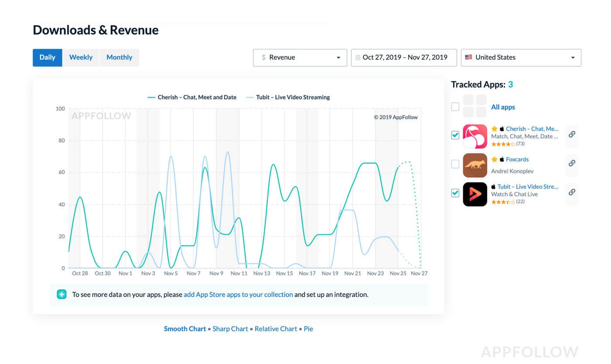
Task: Switch to the Monthly tab
Action: click(x=119, y=58)
